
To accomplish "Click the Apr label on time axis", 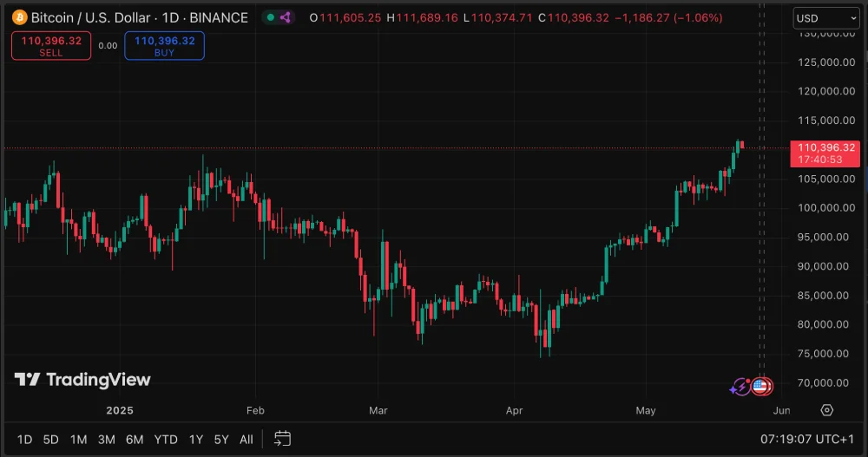I will tap(514, 410).
